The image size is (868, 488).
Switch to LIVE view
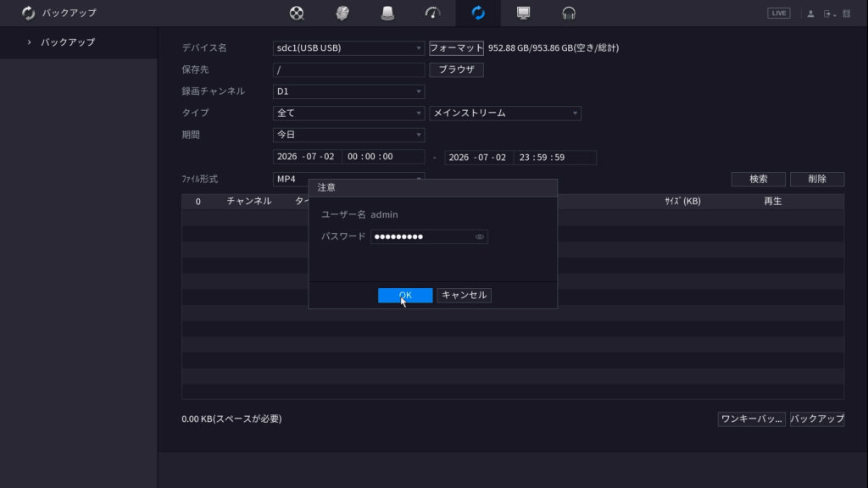point(779,13)
